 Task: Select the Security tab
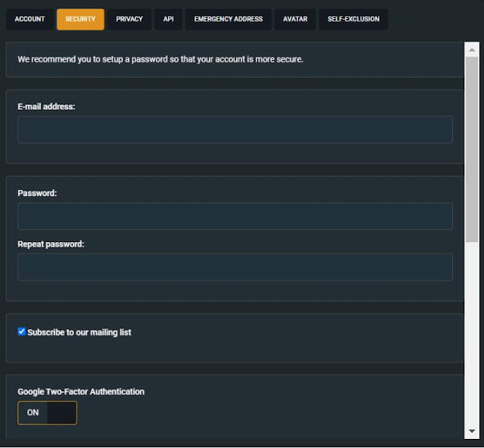pos(80,19)
